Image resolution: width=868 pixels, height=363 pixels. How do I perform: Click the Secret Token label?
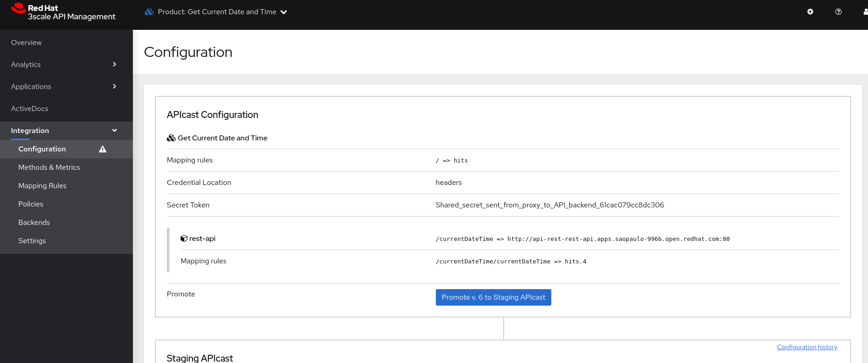188,205
